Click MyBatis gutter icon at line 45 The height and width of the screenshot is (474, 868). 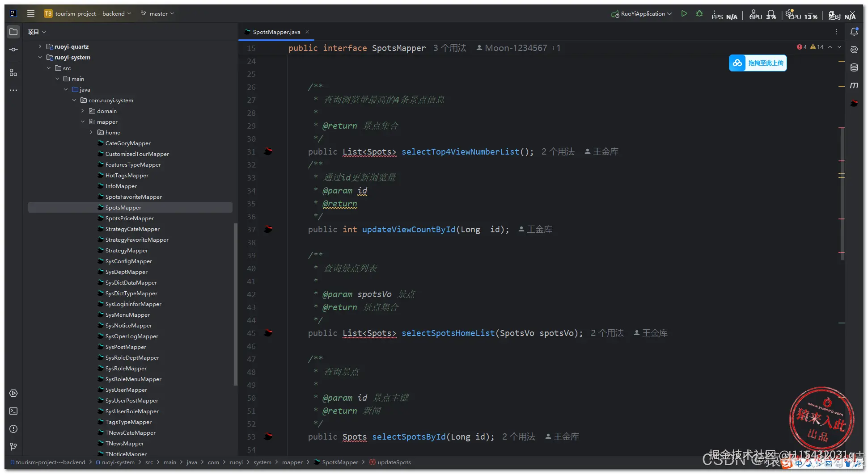point(268,333)
